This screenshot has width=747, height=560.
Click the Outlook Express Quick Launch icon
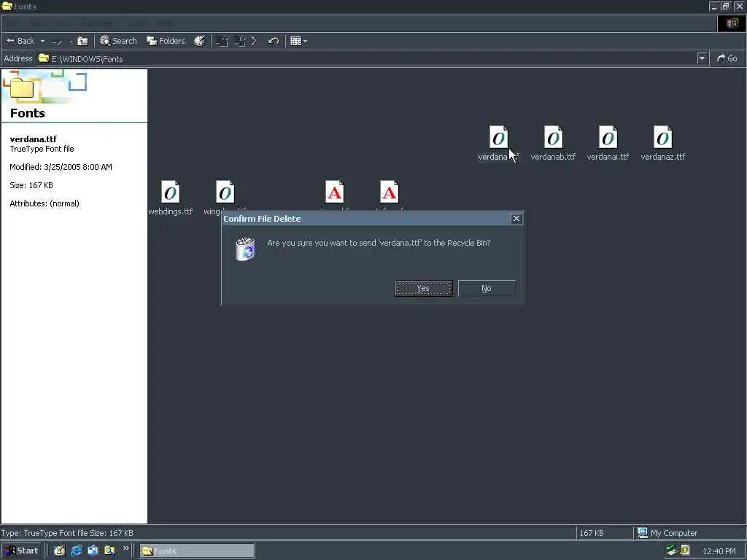click(x=93, y=551)
